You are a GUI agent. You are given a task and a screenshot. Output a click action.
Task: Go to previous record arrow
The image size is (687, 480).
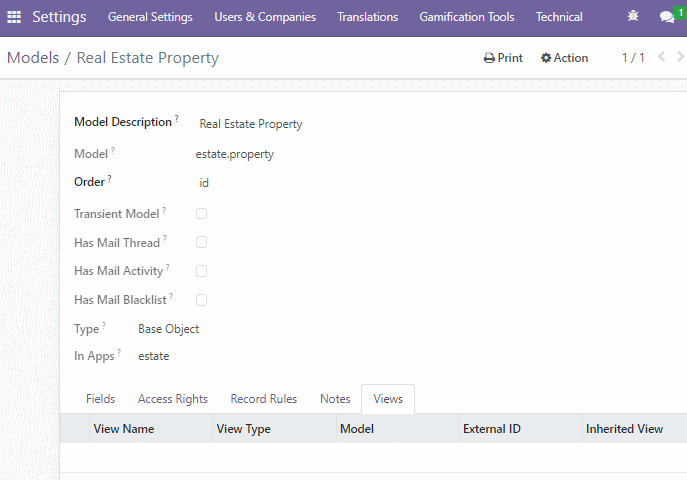(662, 57)
